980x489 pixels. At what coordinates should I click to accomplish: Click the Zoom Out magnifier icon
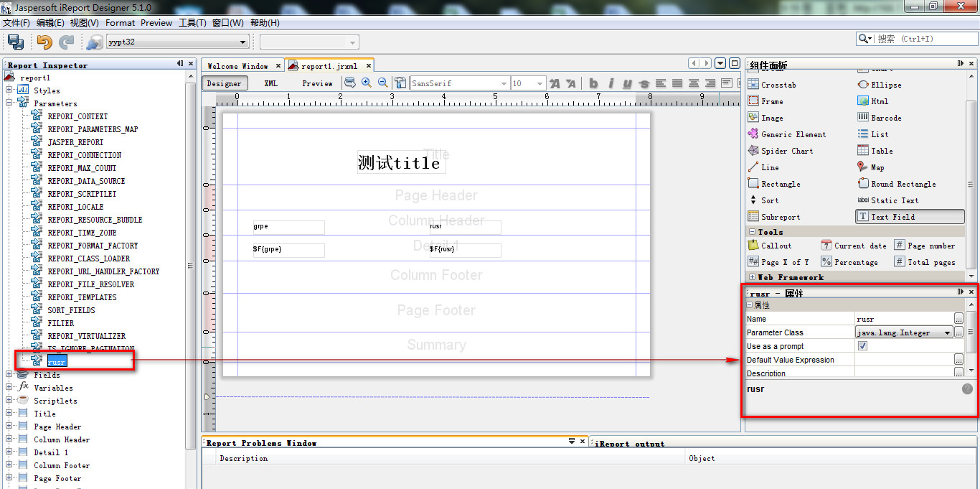[x=383, y=83]
